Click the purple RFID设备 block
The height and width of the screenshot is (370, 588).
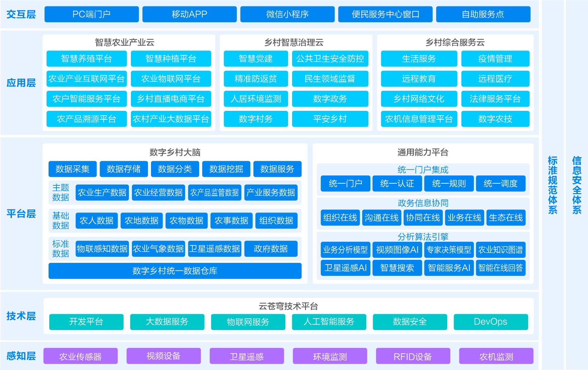[413, 356]
